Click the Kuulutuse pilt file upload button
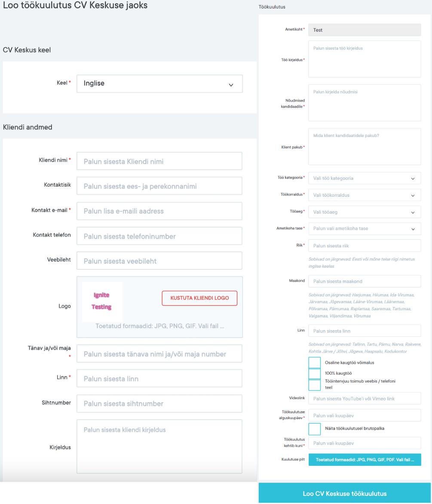 (x=365, y=460)
